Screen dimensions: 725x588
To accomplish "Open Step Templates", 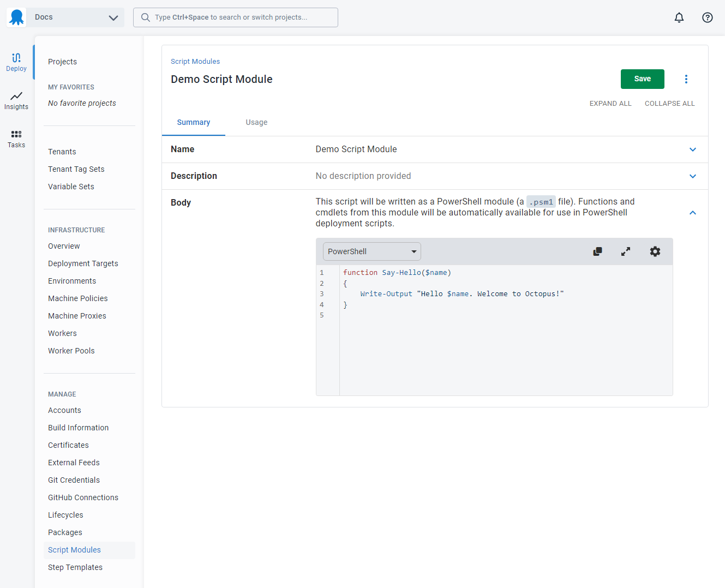I will click(75, 567).
